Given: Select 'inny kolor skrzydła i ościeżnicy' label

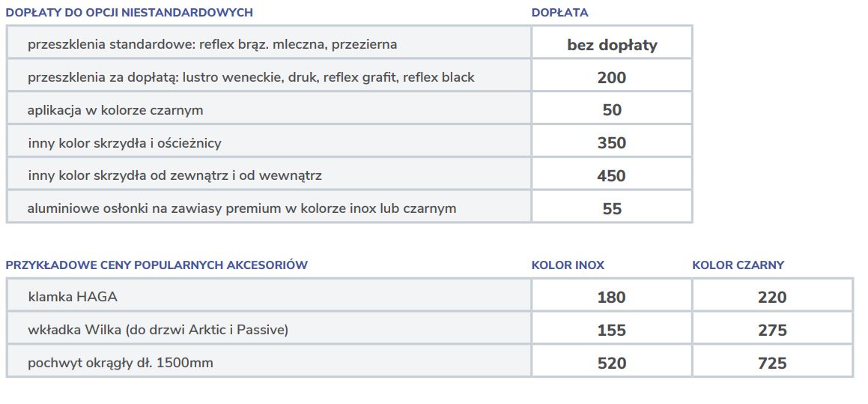Looking at the screenshot, I should [x=124, y=142].
